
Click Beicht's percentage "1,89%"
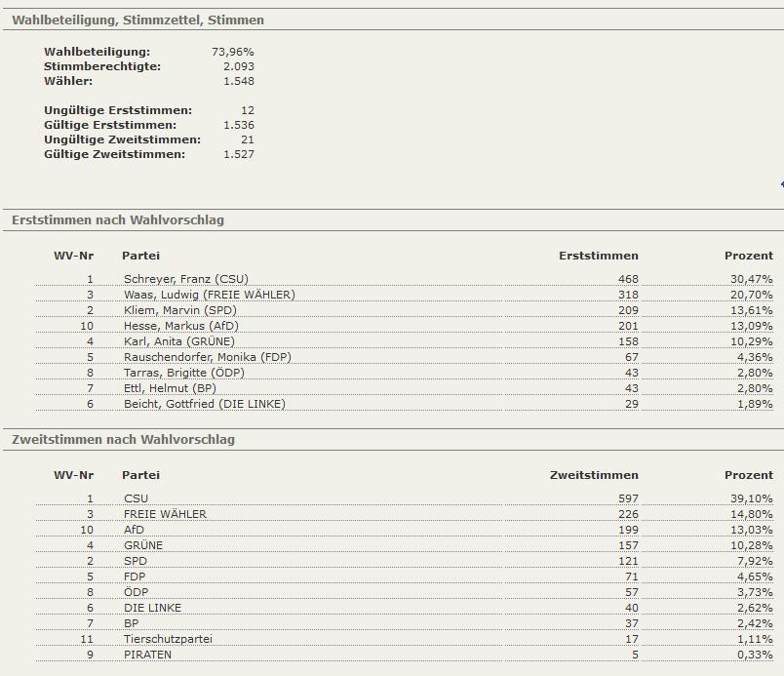(755, 404)
